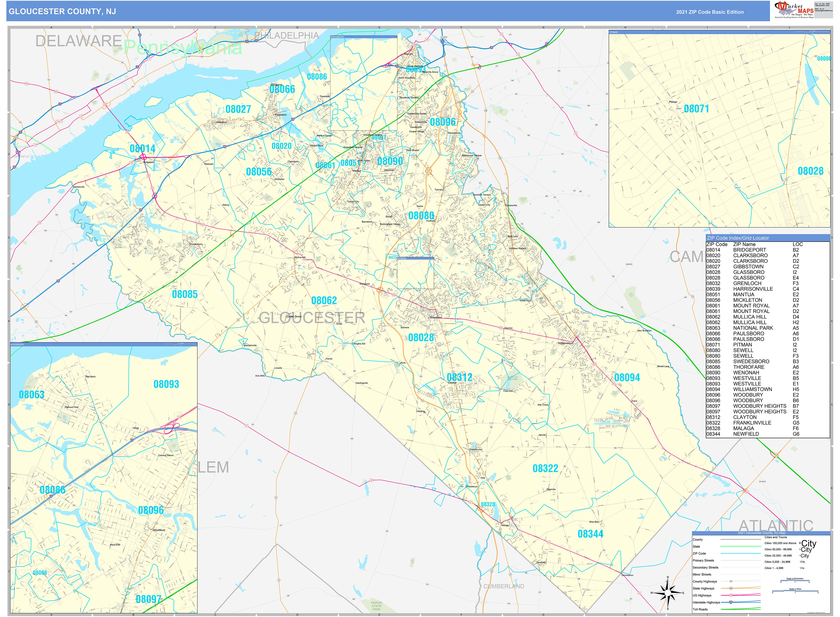Click the large GLOUCESTER county label
The image size is (840, 617).
click(x=312, y=318)
